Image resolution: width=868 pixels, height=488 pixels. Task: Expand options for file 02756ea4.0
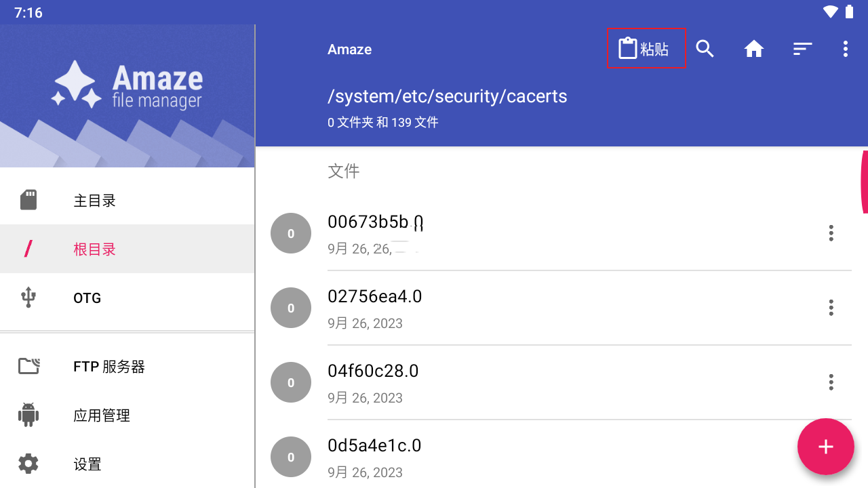coord(831,308)
